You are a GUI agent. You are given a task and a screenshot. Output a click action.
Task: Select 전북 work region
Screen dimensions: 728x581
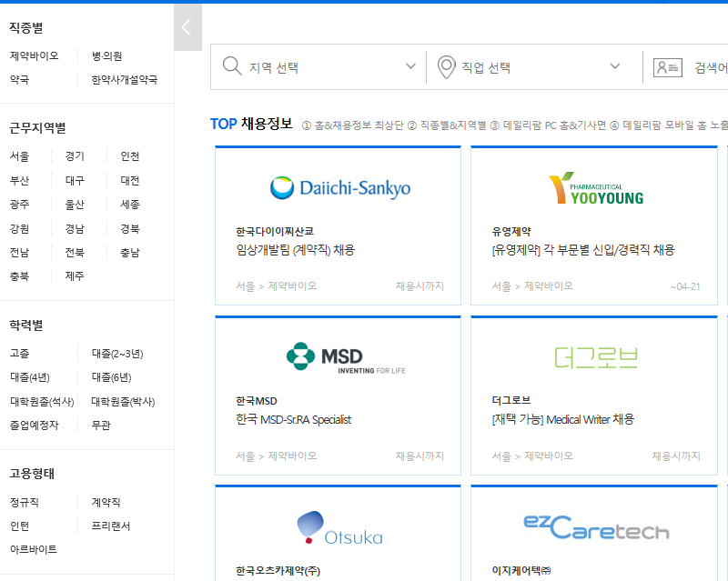pyautogui.click(x=75, y=253)
